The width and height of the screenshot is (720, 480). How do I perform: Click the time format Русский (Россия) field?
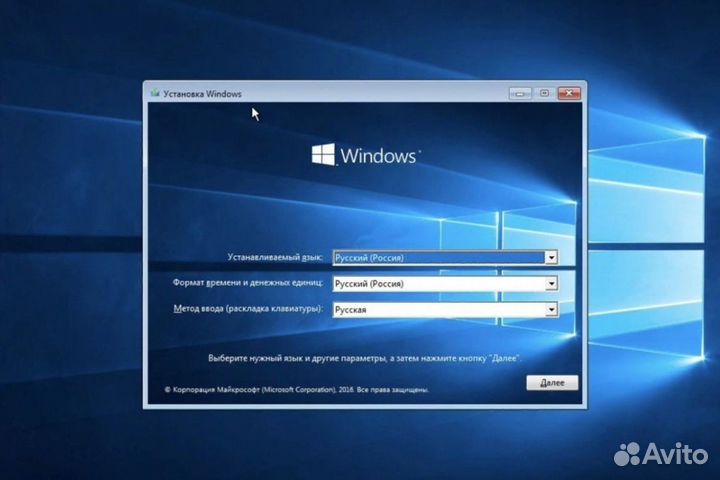445,284
